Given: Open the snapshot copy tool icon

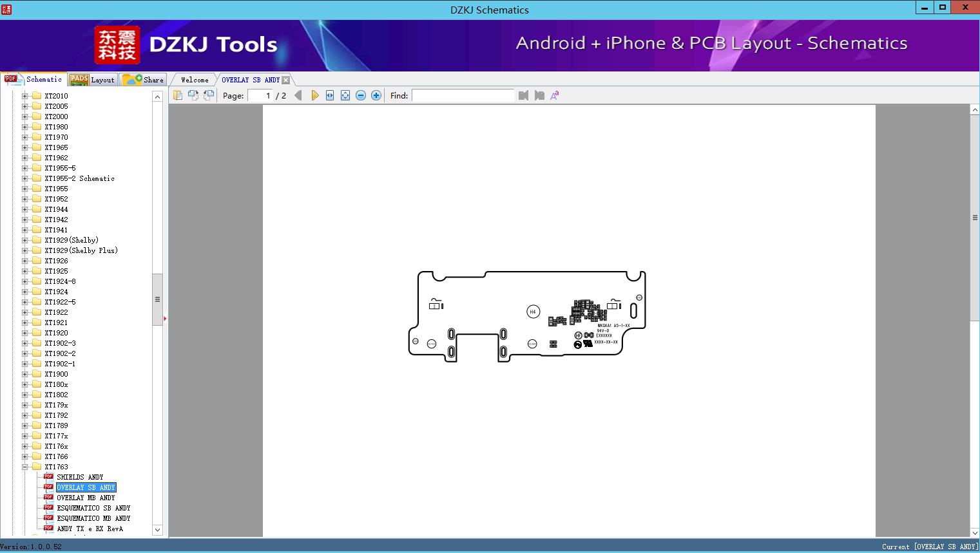Looking at the screenshot, I should click(193, 95).
